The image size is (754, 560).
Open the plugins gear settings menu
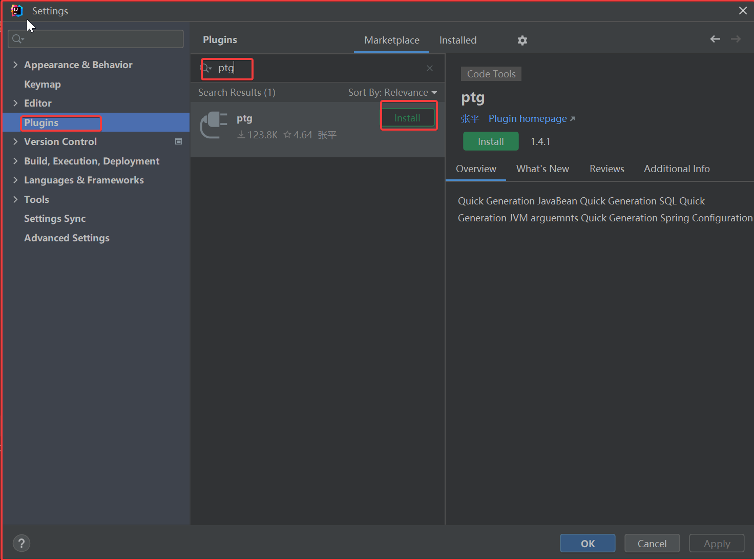[x=522, y=40]
